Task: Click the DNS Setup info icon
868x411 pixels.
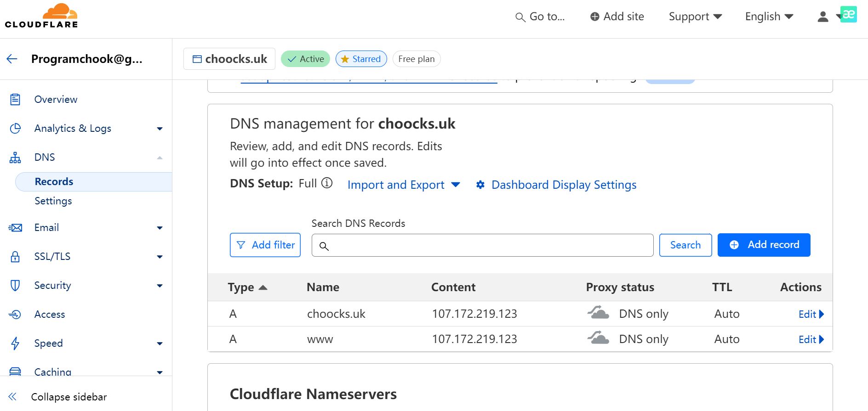Action: [x=327, y=183]
